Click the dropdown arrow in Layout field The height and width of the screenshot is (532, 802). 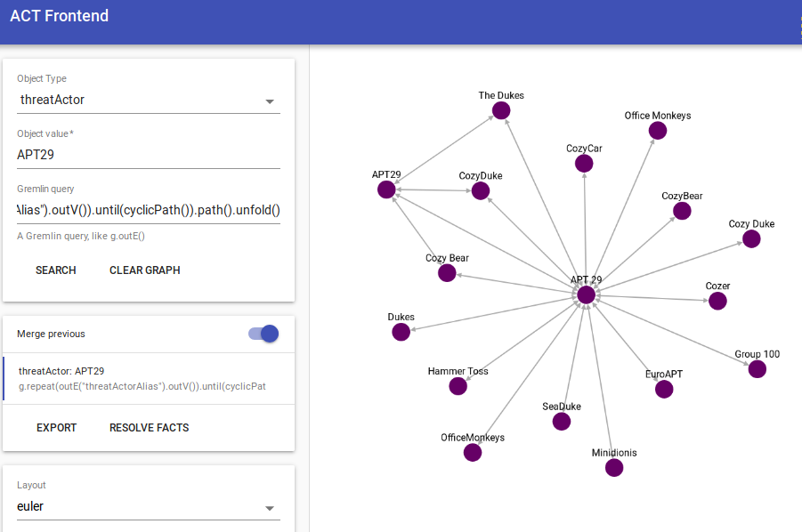[270, 509]
